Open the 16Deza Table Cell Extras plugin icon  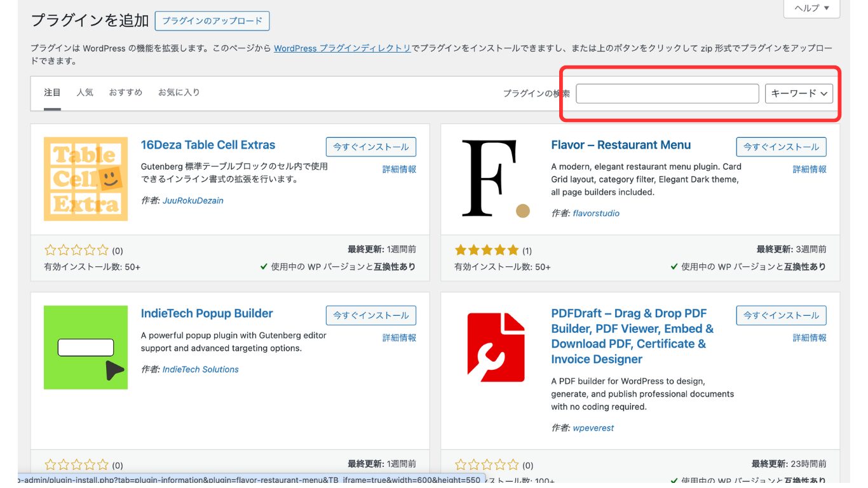pyautogui.click(x=86, y=179)
